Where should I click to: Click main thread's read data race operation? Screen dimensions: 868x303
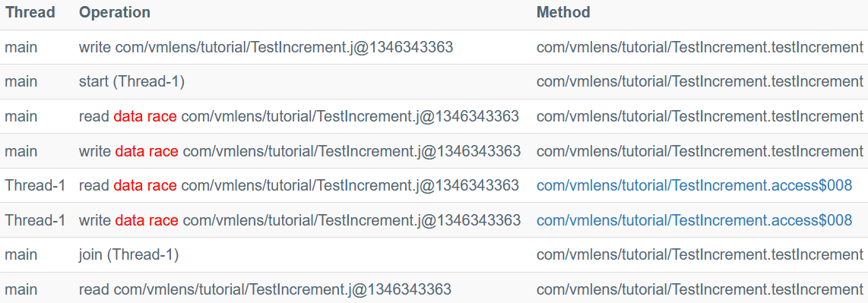299,117
